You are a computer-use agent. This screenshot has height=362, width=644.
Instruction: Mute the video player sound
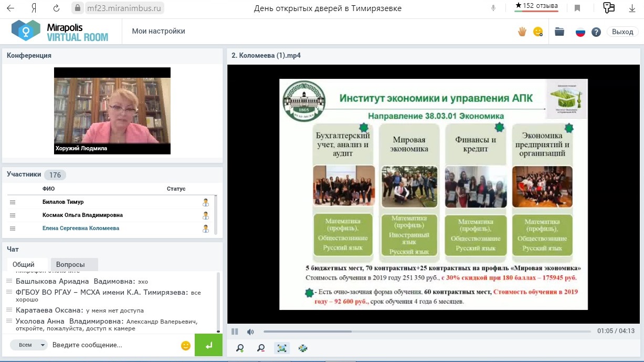[x=250, y=332]
